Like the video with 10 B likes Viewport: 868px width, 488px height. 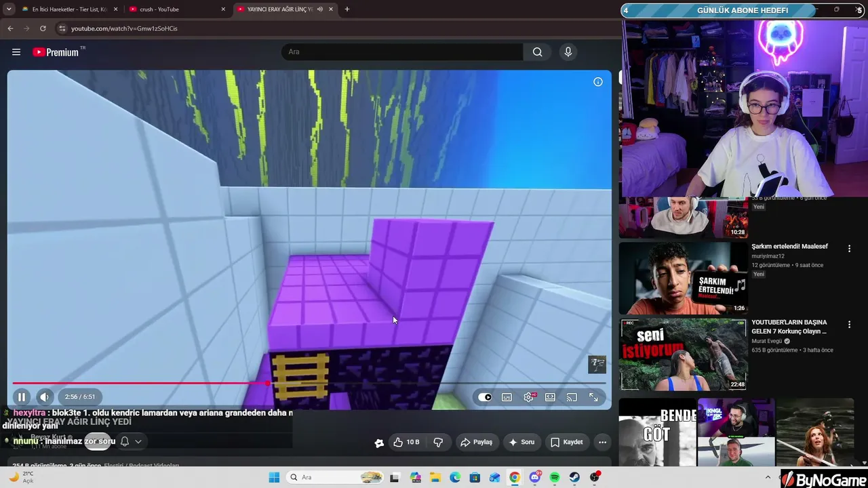tap(406, 442)
